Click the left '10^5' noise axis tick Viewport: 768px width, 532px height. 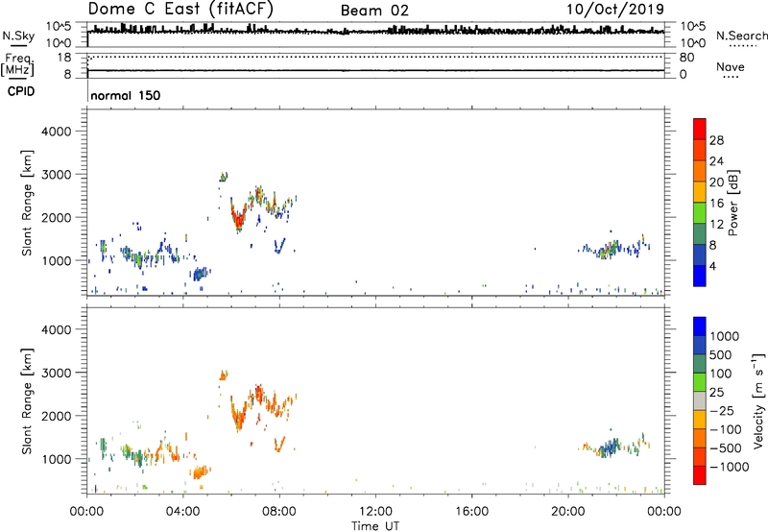click(x=59, y=26)
